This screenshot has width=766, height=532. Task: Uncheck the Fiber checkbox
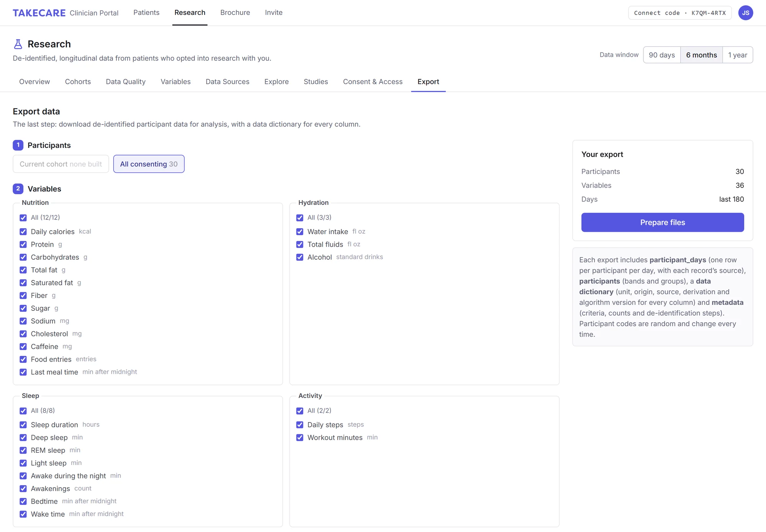pyautogui.click(x=23, y=295)
